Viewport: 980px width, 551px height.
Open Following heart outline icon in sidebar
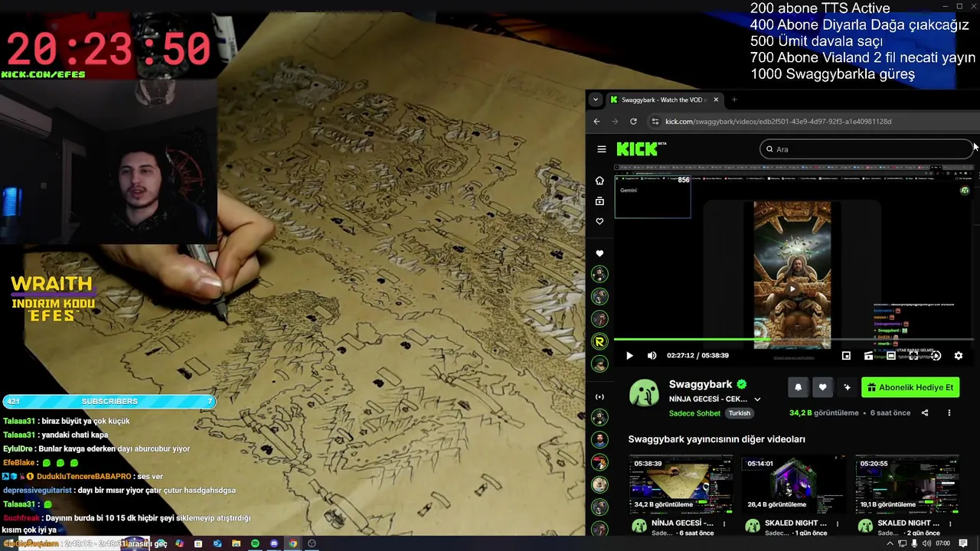click(599, 221)
